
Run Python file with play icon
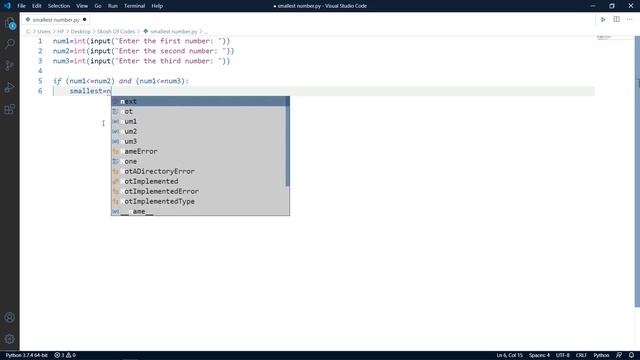tap(603, 20)
